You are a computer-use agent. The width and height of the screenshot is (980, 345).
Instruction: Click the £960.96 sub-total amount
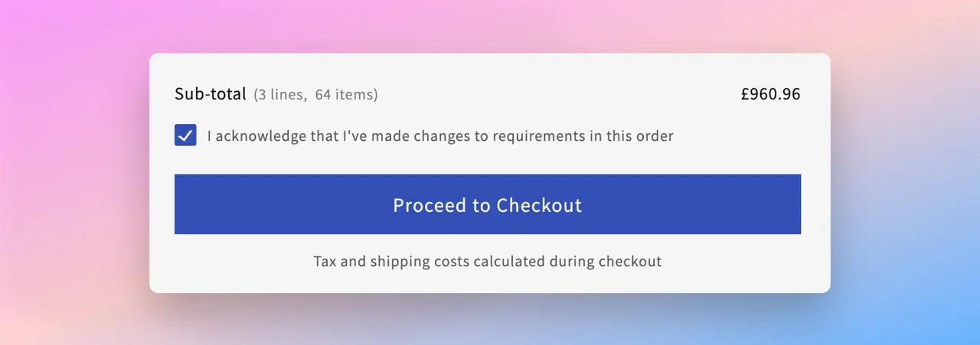click(x=770, y=95)
